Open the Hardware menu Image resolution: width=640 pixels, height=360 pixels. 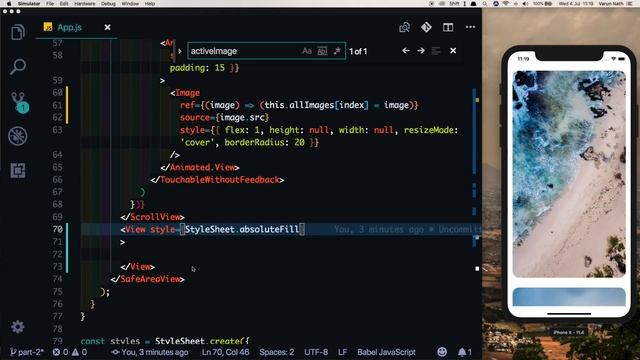coord(84,3)
